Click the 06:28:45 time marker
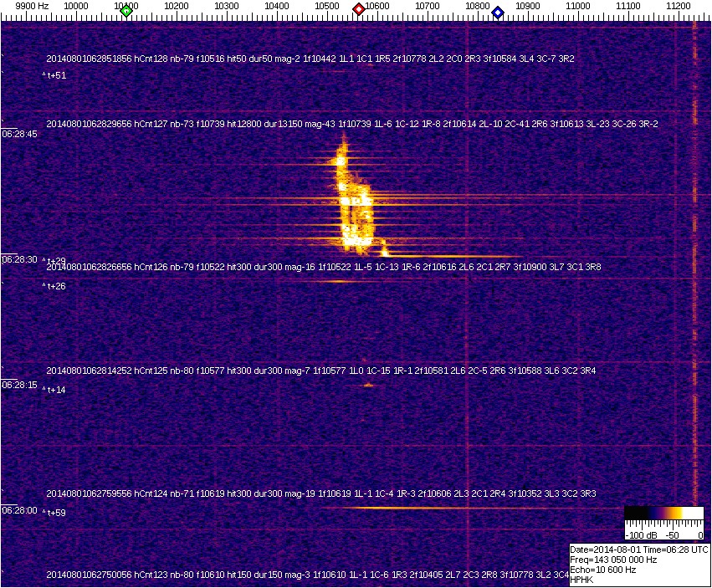Image resolution: width=712 pixels, height=588 pixels. (x=18, y=134)
